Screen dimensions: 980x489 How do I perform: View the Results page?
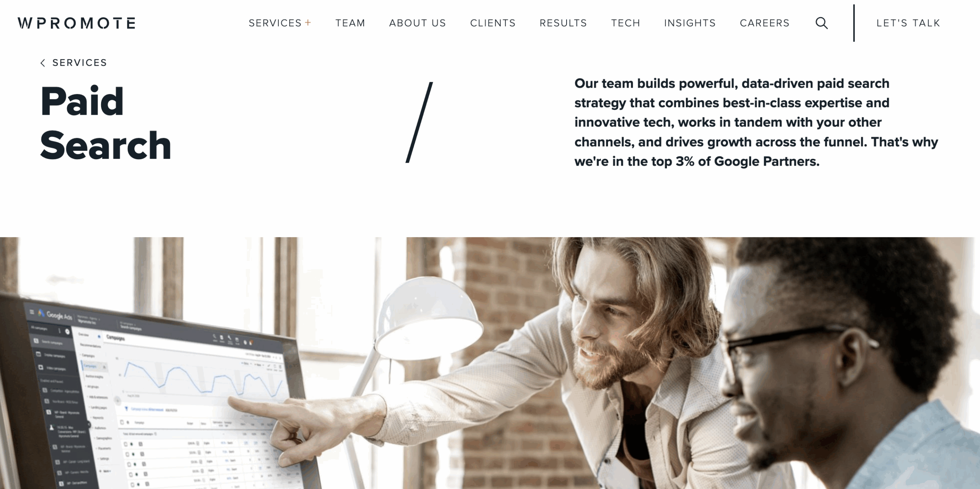[563, 23]
